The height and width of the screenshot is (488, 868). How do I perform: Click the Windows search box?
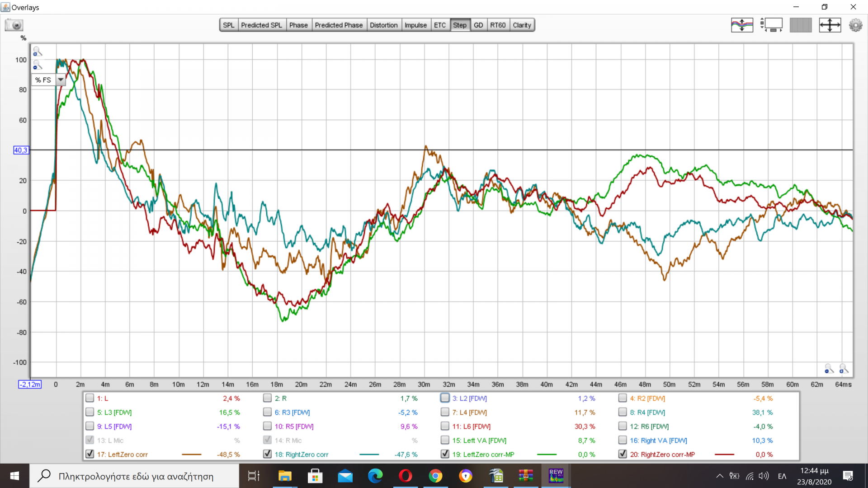[x=135, y=476]
